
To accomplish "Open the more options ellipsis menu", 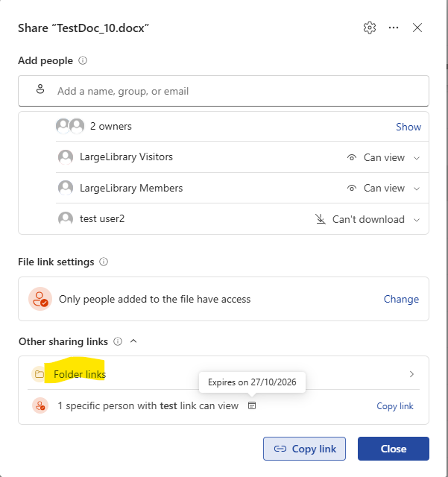I will [394, 28].
